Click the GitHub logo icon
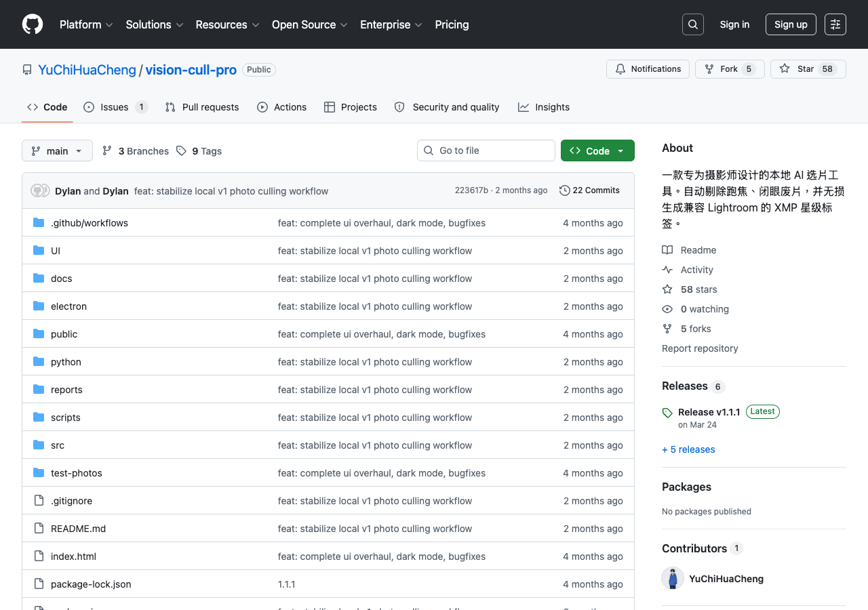Screen dimensions: 868x610 pos(33,24)
